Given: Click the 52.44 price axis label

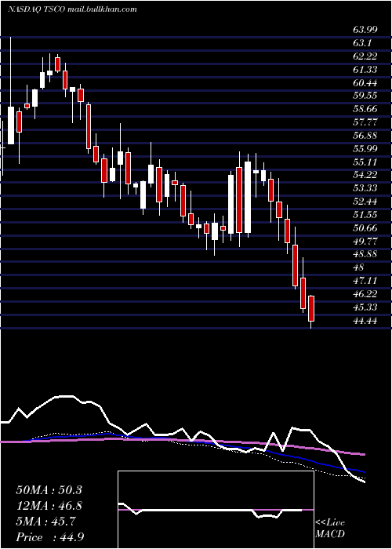Looking at the screenshot, I should coord(365,202).
